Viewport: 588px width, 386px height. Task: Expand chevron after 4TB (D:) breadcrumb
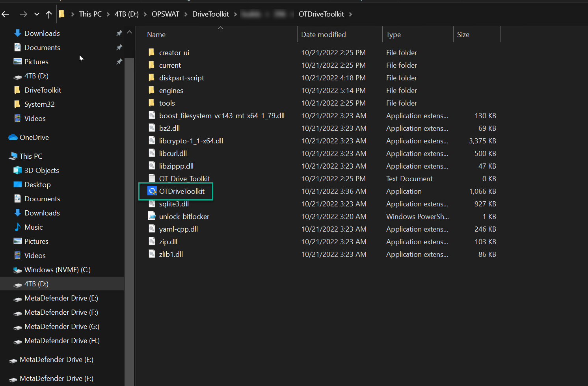pos(145,14)
